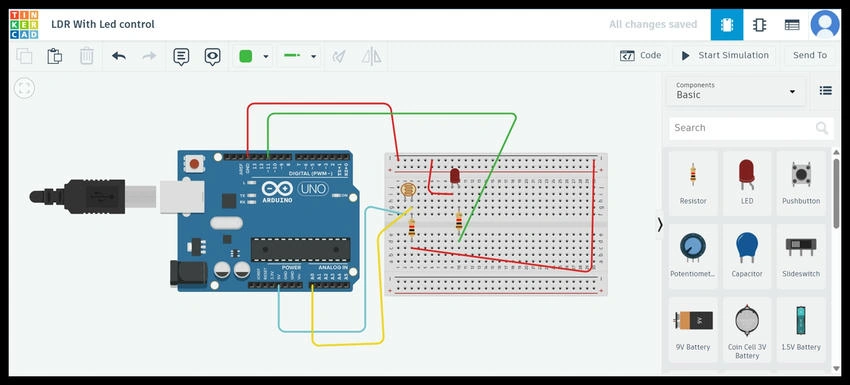Click the Arduino Uno reset button
850x385 pixels.
(x=194, y=163)
